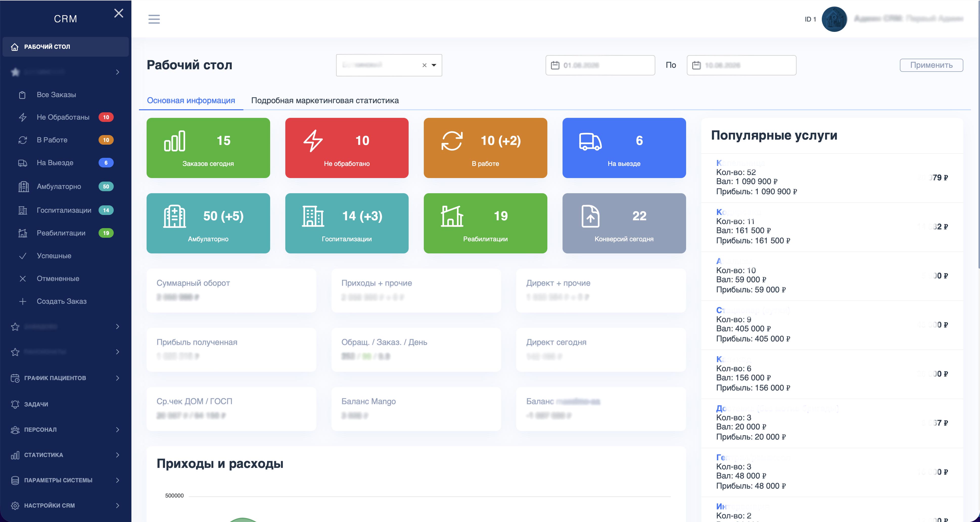Click the X icon for Отмененные
This screenshot has height=522, width=980.
pyautogui.click(x=22, y=279)
